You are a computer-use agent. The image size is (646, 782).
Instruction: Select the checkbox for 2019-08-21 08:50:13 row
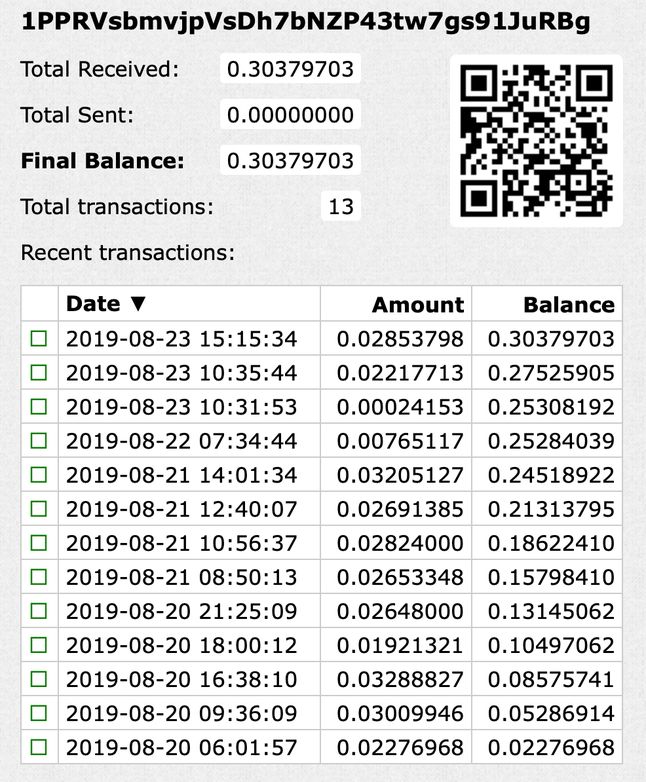tap(39, 577)
